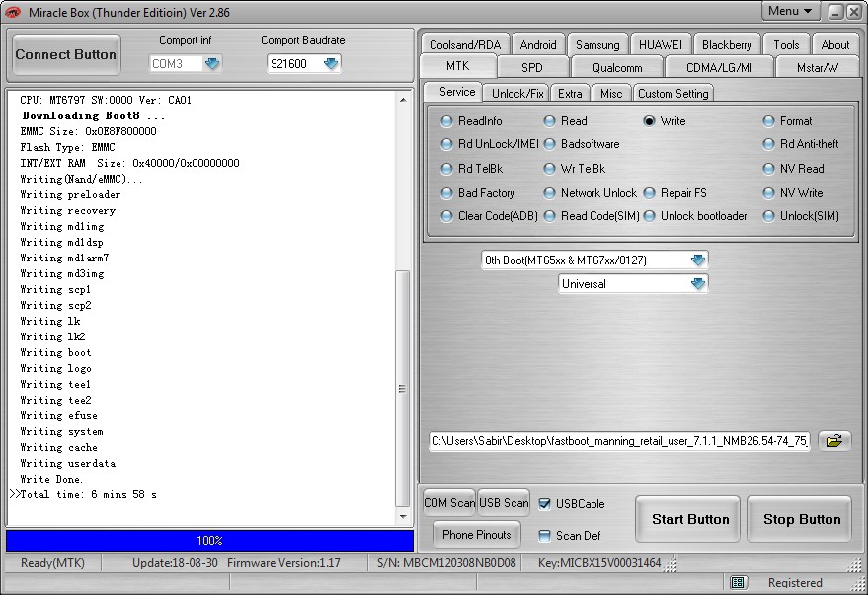Switch to the HUAWEI tab
The image size is (868, 595).
pyautogui.click(x=661, y=44)
